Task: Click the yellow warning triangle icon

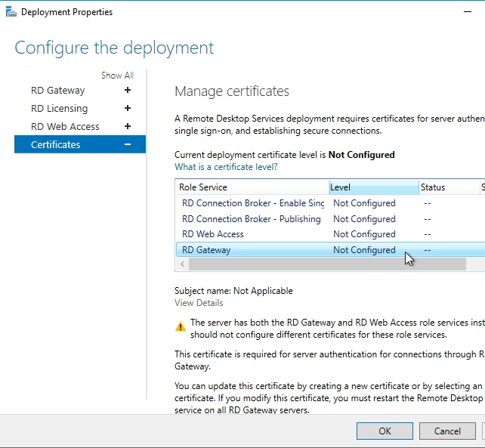Action: point(181,326)
